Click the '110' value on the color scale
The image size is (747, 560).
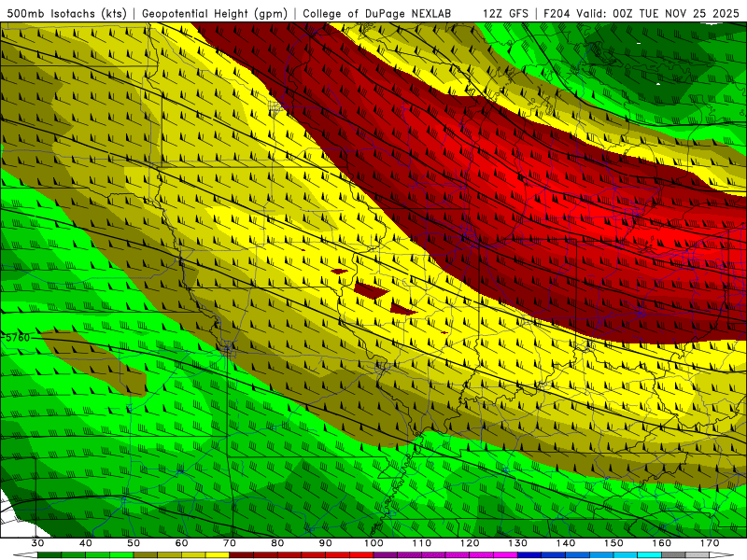tap(422, 543)
